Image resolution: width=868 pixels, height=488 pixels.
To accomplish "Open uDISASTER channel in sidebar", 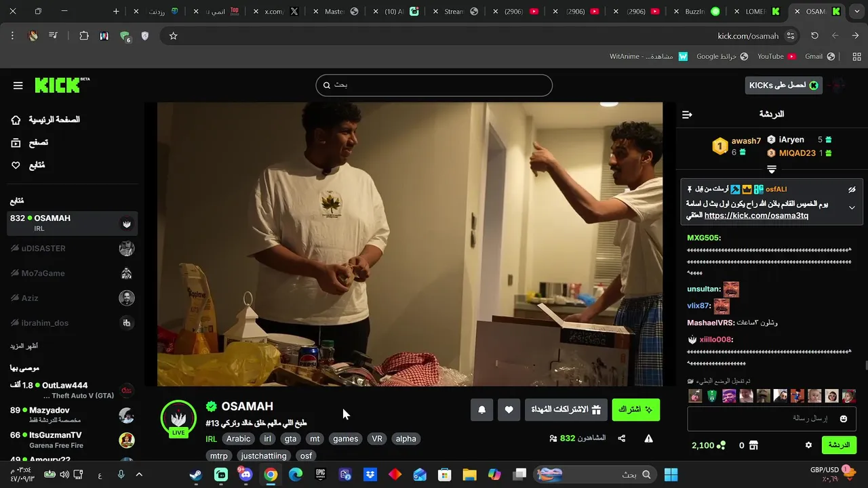I will 72,248.
